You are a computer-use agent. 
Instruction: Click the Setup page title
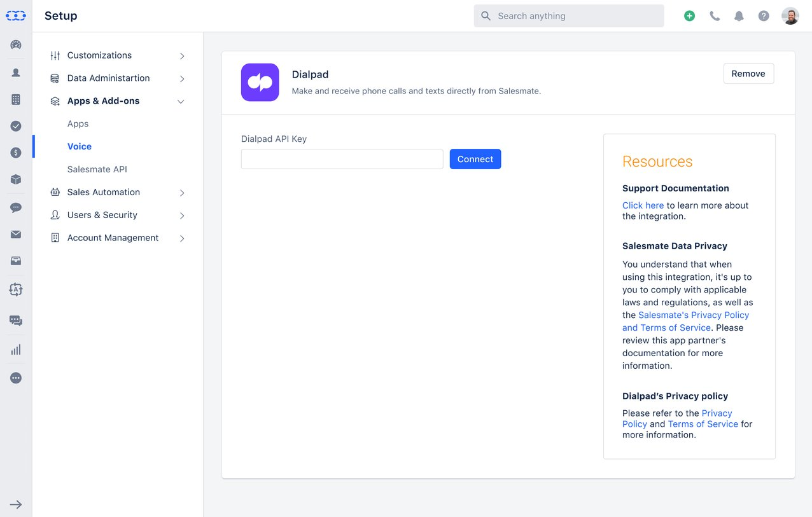click(61, 16)
